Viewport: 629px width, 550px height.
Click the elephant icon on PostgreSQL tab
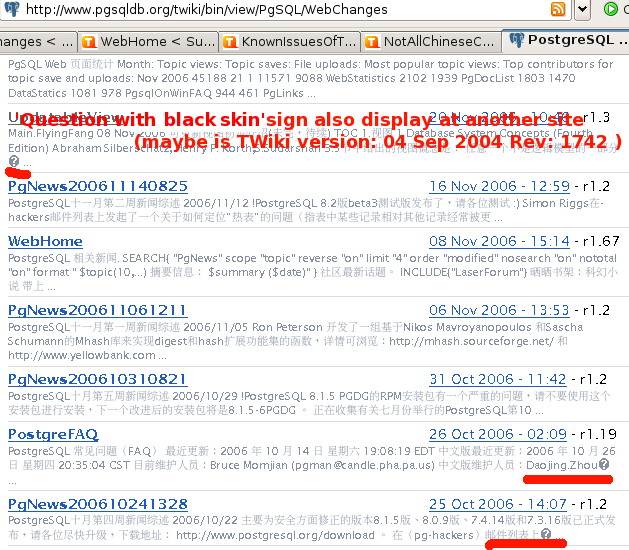click(x=517, y=40)
